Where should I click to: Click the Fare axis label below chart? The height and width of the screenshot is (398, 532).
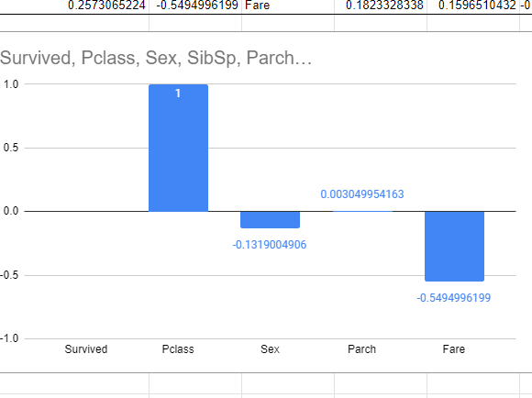(454, 349)
